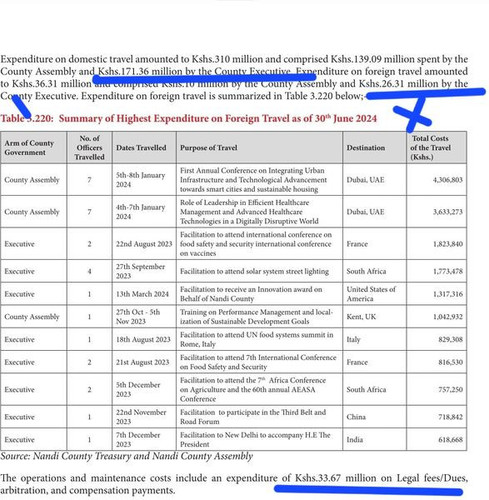Select the amount 757,250
The height and width of the screenshot is (500, 489).
pos(450,389)
